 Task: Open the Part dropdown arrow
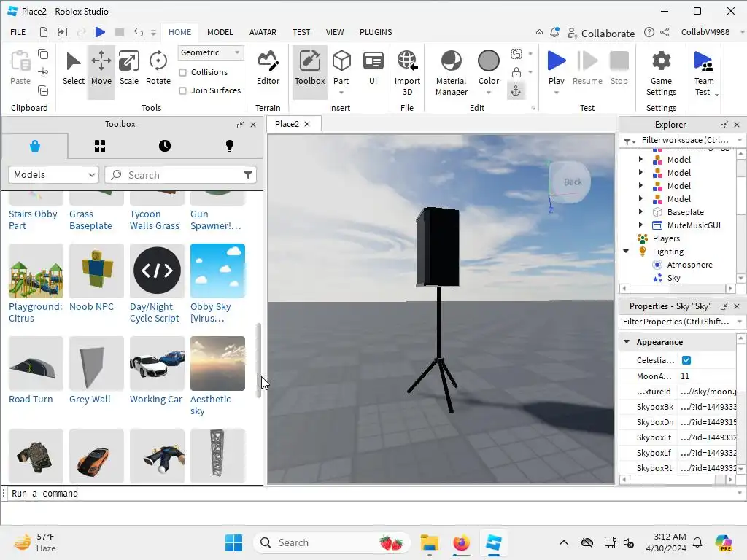pyautogui.click(x=341, y=93)
